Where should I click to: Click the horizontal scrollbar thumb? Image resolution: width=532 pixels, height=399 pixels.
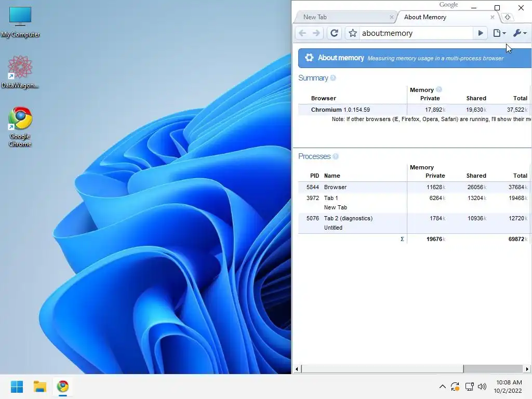coord(382,369)
